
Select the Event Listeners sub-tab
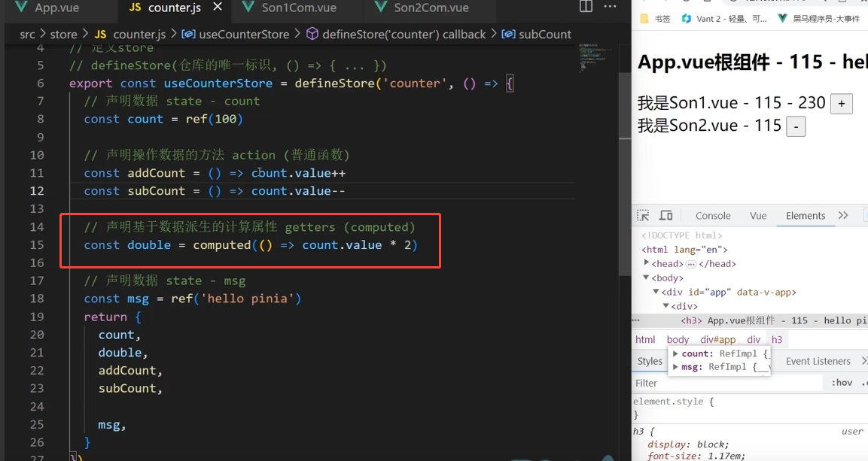coord(818,361)
